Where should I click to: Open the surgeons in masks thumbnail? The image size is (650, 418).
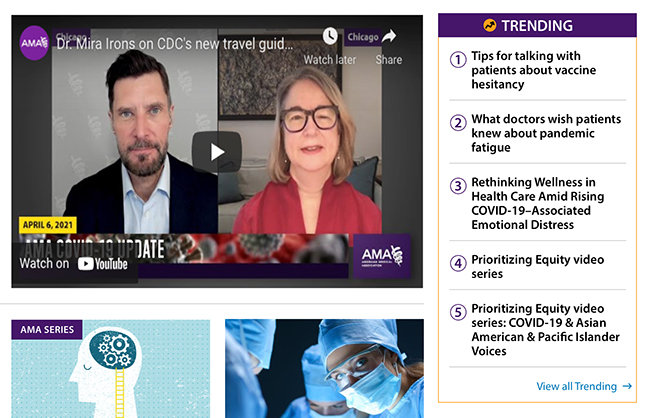(324, 369)
